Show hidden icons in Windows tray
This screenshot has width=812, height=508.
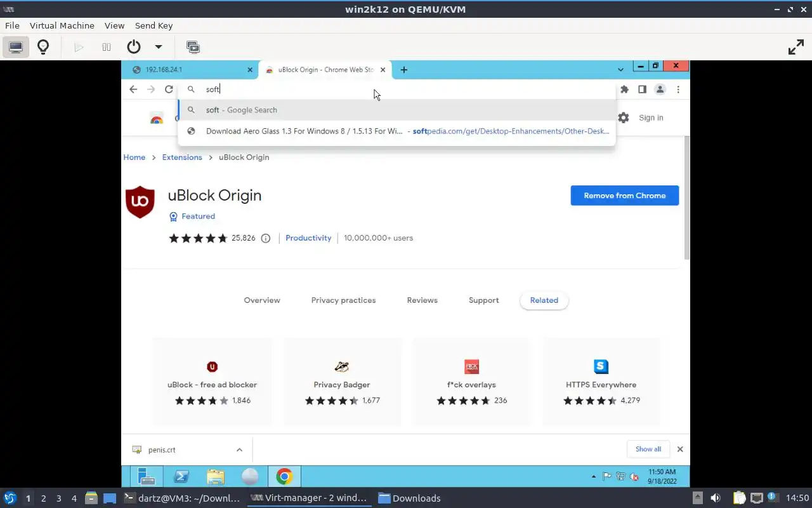point(594,476)
